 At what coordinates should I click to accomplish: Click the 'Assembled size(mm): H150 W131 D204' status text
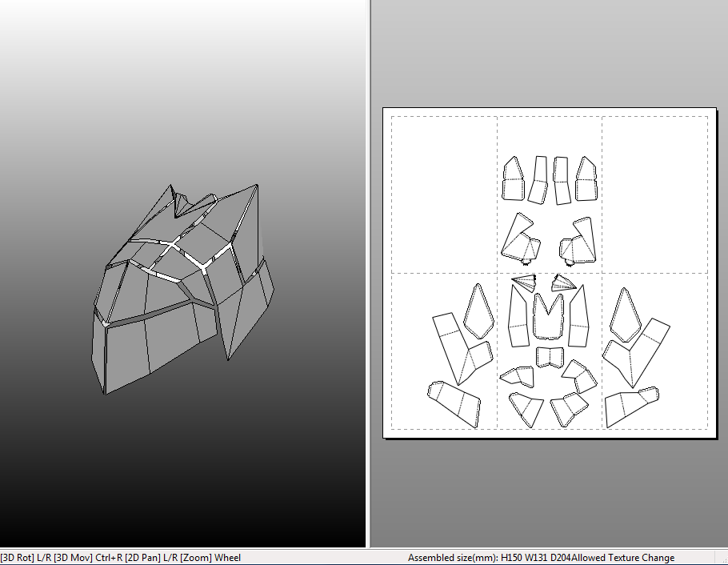pyautogui.click(x=490, y=558)
